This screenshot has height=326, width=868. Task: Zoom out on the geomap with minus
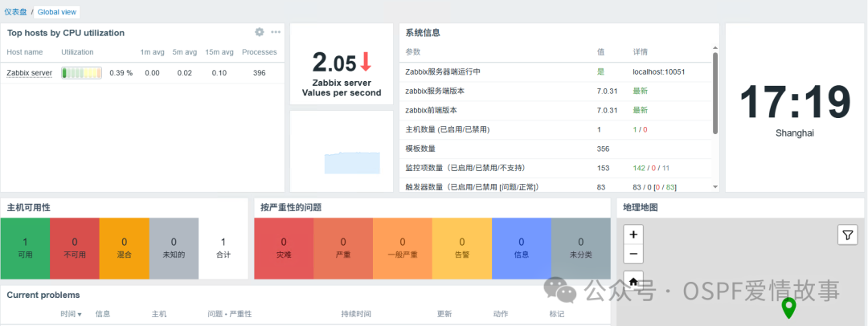pyautogui.click(x=633, y=254)
